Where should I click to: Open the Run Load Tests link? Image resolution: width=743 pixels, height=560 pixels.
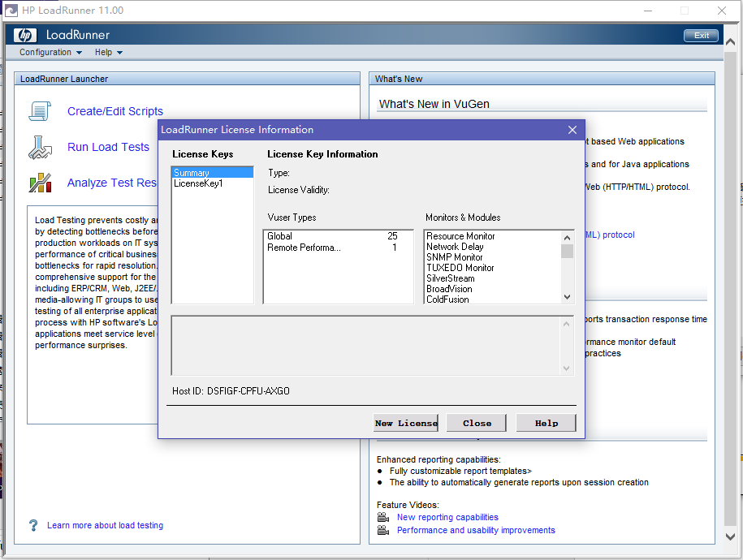coord(108,148)
